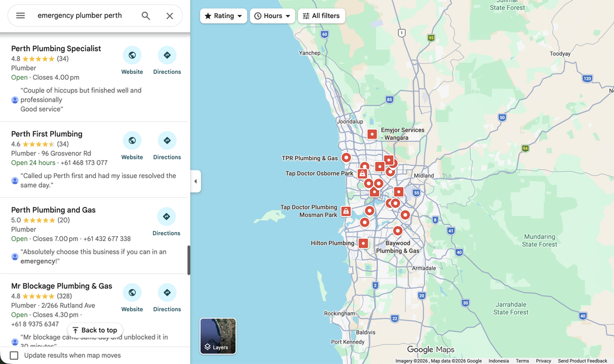Click phone number +61 468 173 077
Image resolution: width=614 pixels, height=364 pixels.
coord(84,163)
